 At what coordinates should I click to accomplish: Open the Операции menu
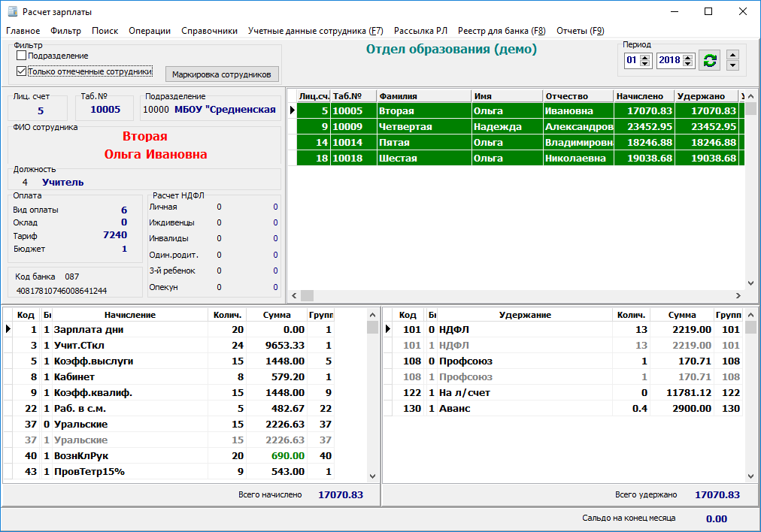[x=150, y=31]
